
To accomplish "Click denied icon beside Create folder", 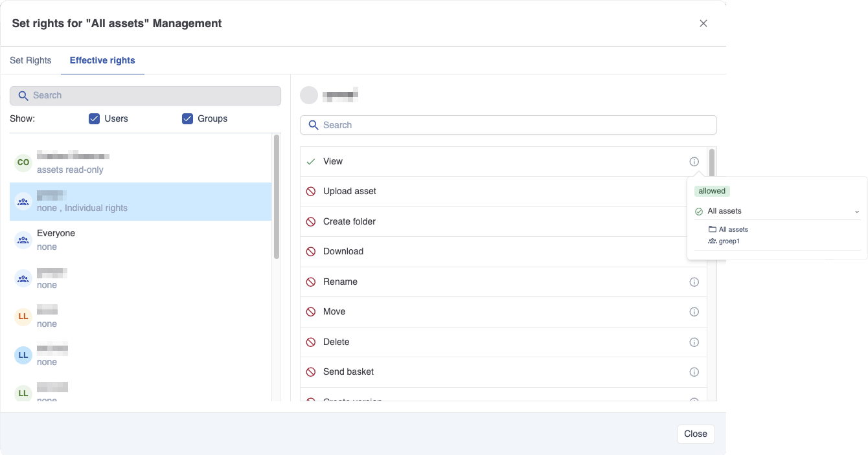I will point(311,222).
